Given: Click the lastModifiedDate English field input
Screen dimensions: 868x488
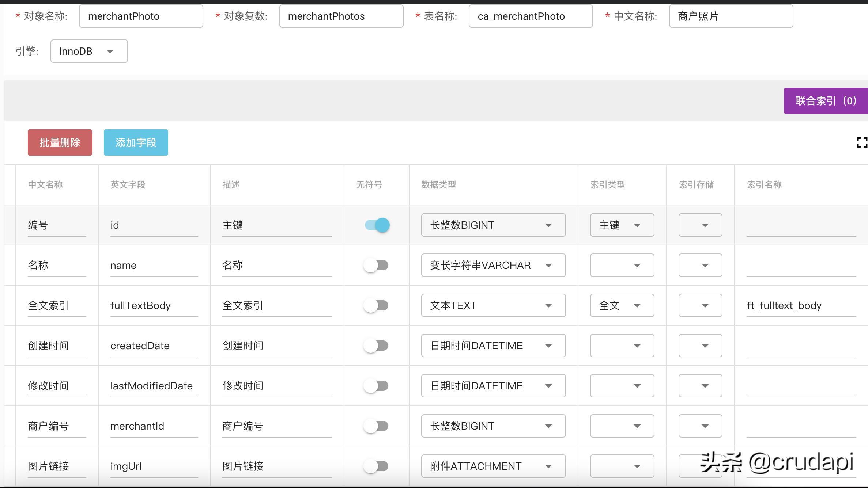Looking at the screenshot, I should [x=154, y=386].
